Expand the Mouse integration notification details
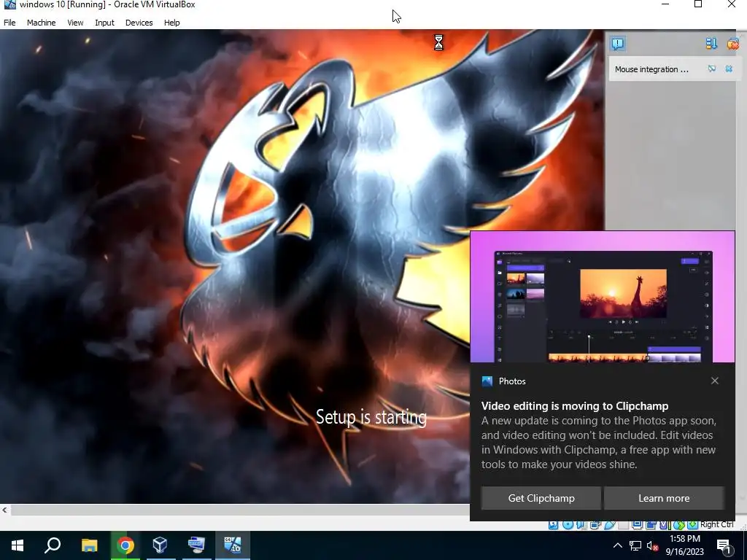This screenshot has height=560, width=747. point(712,69)
